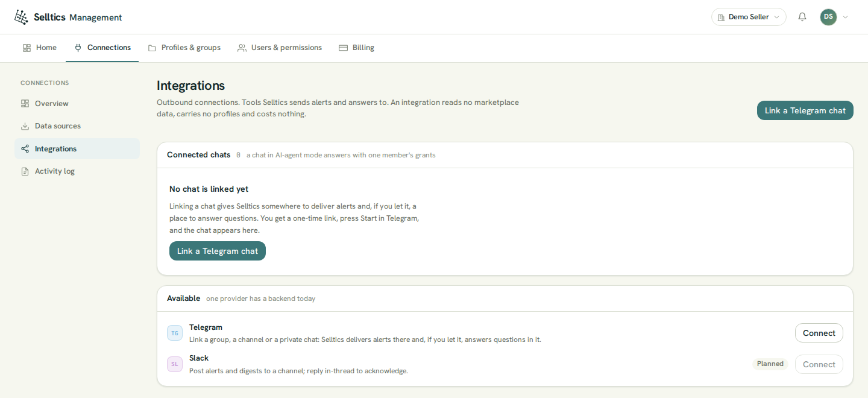Select the Connections tab
The image size is (868, 398).
click(x=102, y=48)
